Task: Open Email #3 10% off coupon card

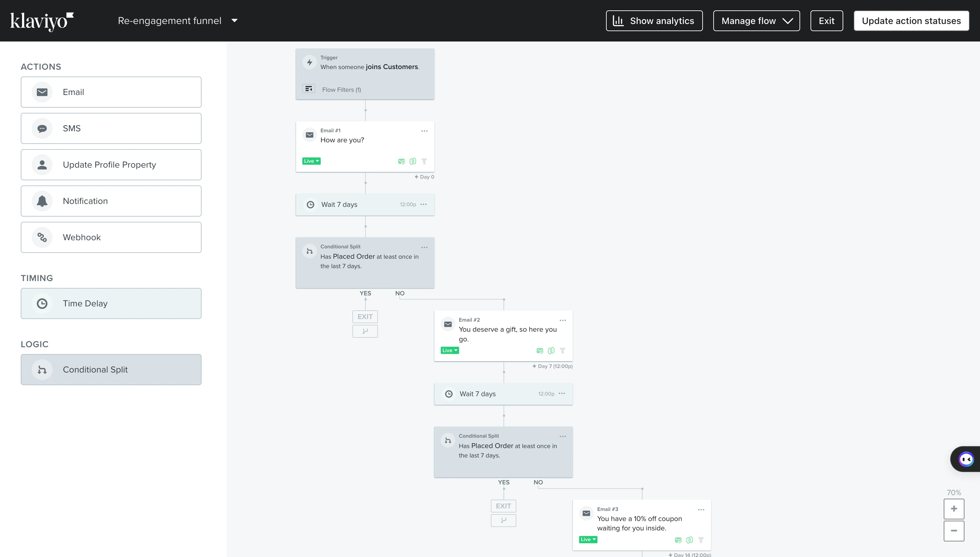Action: pos(642,526)
